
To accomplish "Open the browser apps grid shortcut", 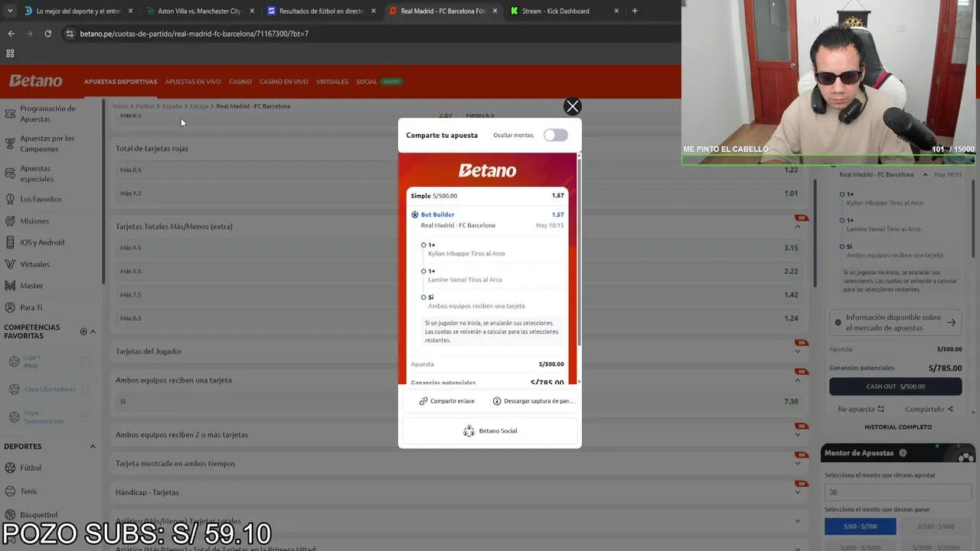I will 10,54.
